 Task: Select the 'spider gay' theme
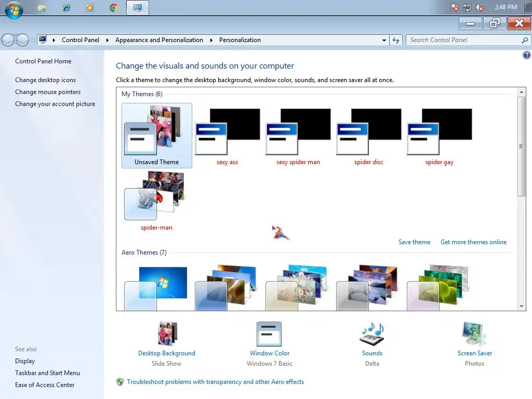coord(439,136)
